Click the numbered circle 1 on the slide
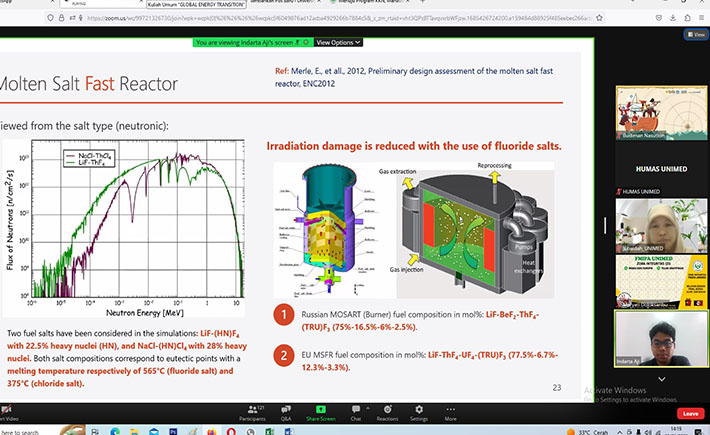Image resolution: width=710 pixels, height=435 pixels. pyautogui.click(x=284, y=314)
